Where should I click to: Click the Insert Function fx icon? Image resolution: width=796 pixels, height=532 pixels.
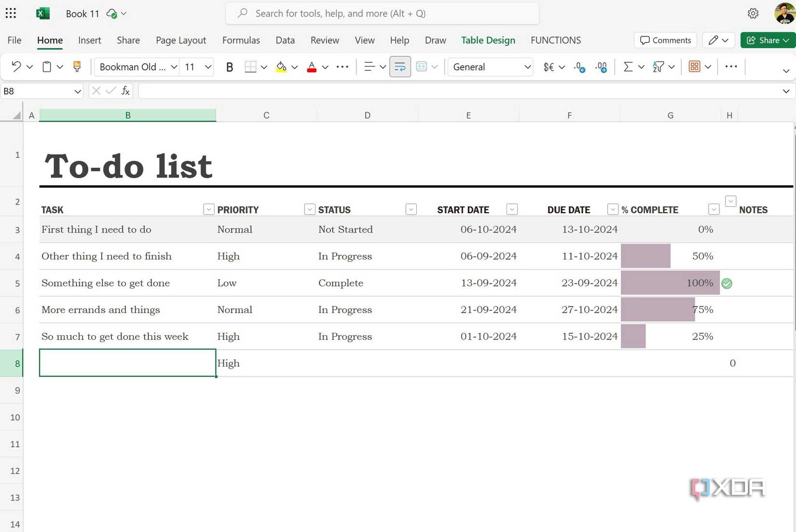[x=125, y=91]
